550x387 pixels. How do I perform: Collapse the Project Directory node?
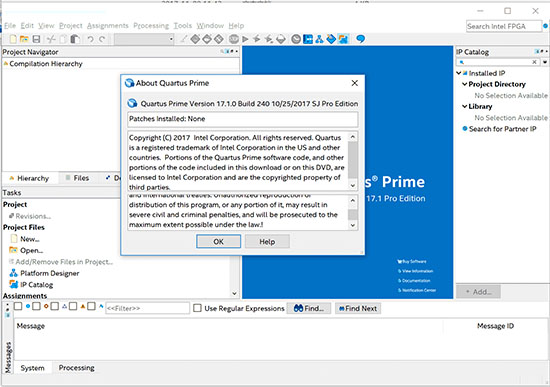point(464,84)
